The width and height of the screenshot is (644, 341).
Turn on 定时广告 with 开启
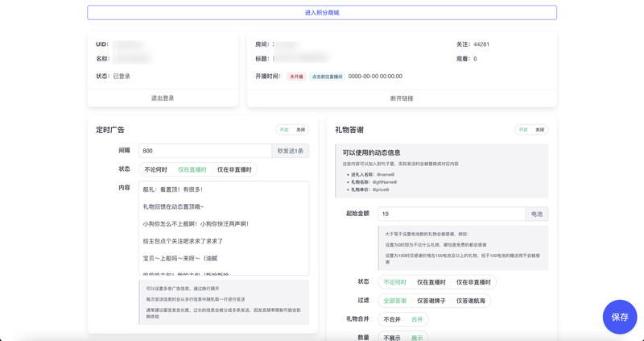tap(284, 130)
